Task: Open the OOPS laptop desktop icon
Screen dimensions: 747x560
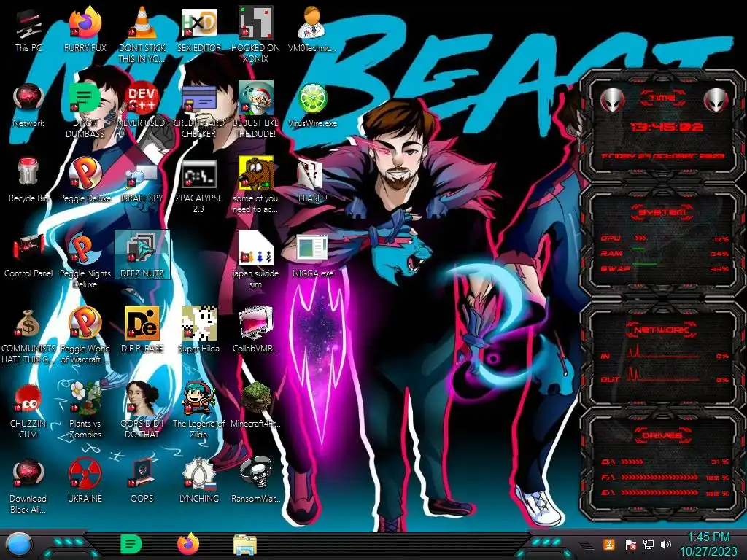Action: pos(142,481)
